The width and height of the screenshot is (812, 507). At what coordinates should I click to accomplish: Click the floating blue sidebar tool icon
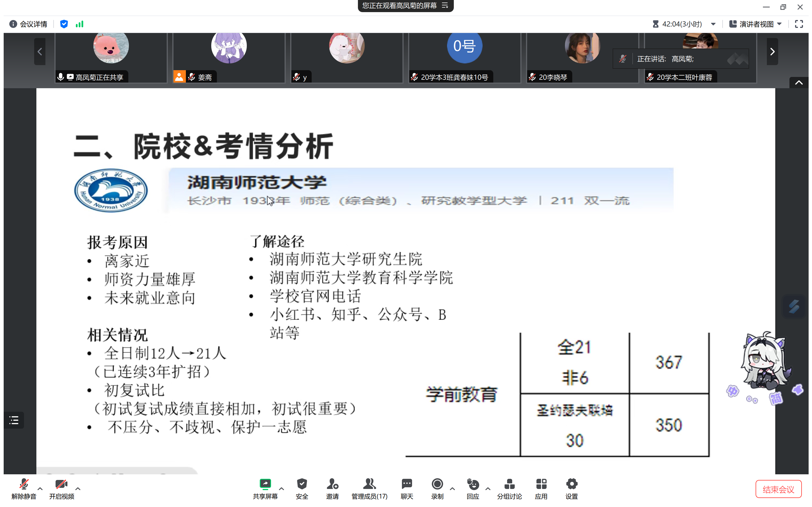pyautogui.click(x=794, y=306)
